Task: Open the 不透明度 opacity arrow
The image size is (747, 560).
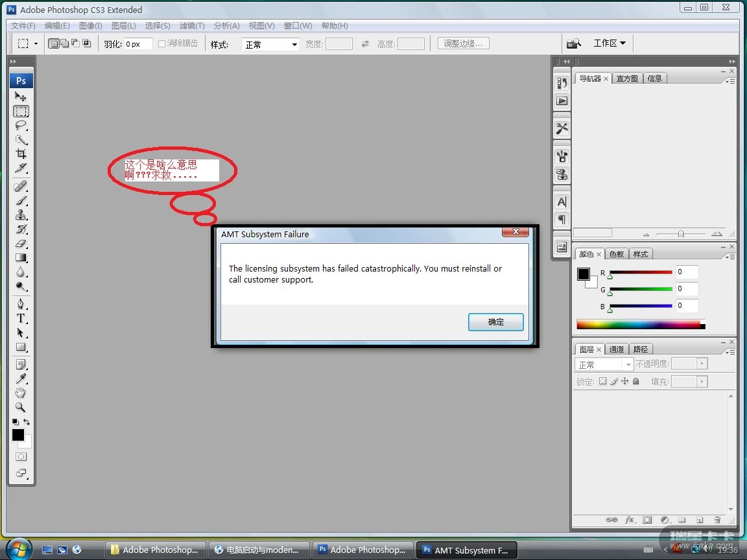Action: [702, 364]
